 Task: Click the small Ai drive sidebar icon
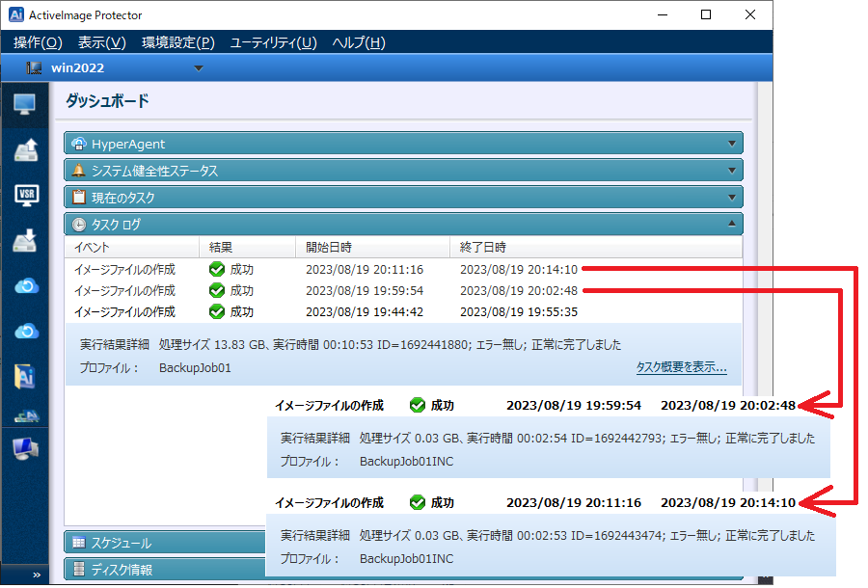click(x=26, y=416)
